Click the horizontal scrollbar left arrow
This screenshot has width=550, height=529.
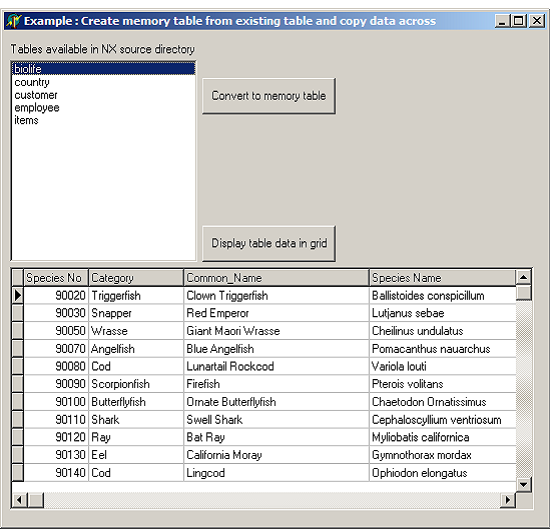pyautogui.click(x=20, y=500)
